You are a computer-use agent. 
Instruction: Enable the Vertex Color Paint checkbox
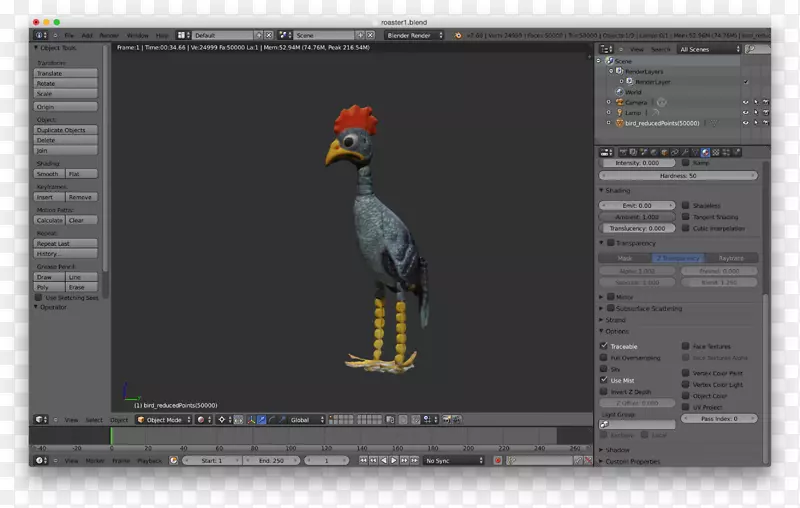point(686,373)
